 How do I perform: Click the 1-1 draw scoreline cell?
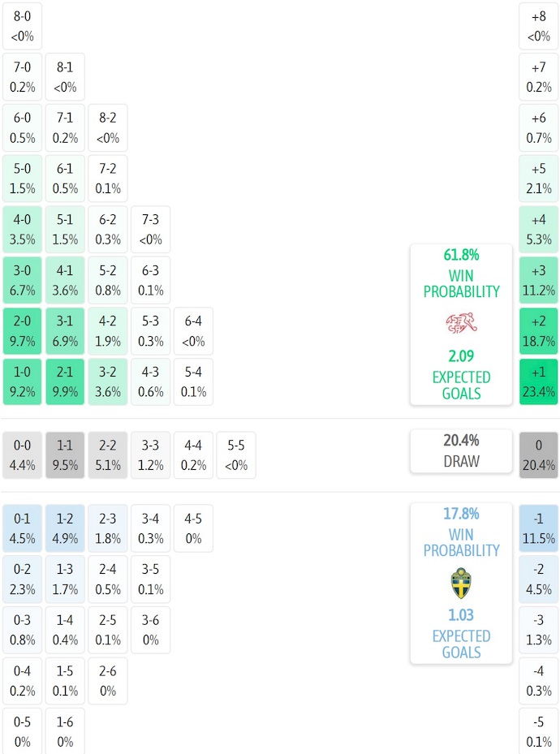coord(65,455)
